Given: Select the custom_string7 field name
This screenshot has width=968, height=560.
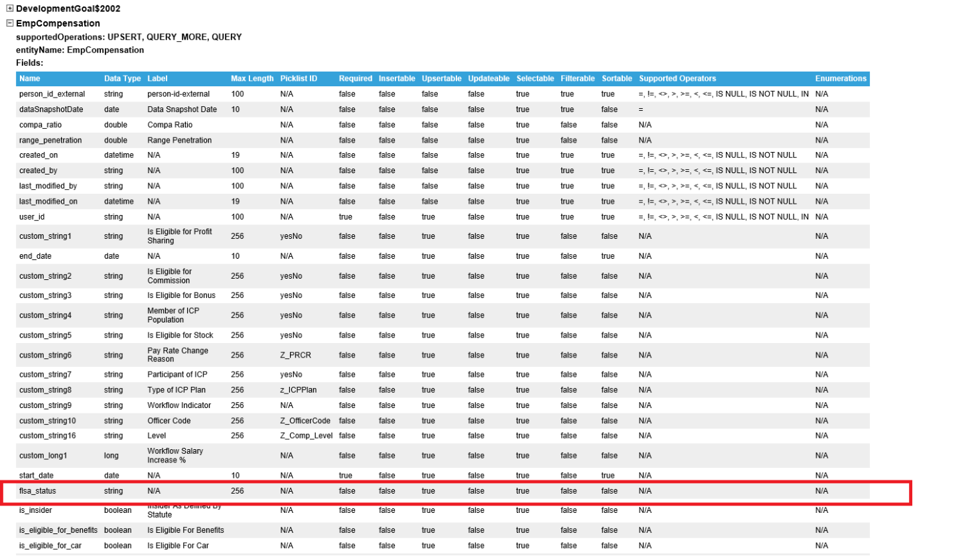Looking at the screenshot, I should (x=45, y=374).
